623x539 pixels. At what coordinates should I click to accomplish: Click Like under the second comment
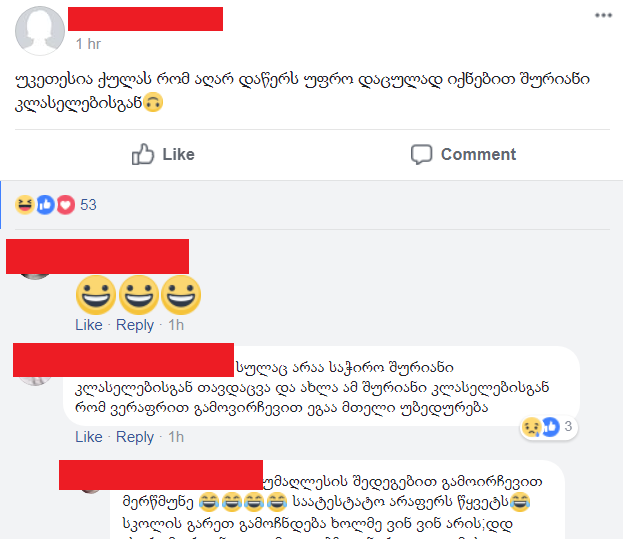coord(89,437)
